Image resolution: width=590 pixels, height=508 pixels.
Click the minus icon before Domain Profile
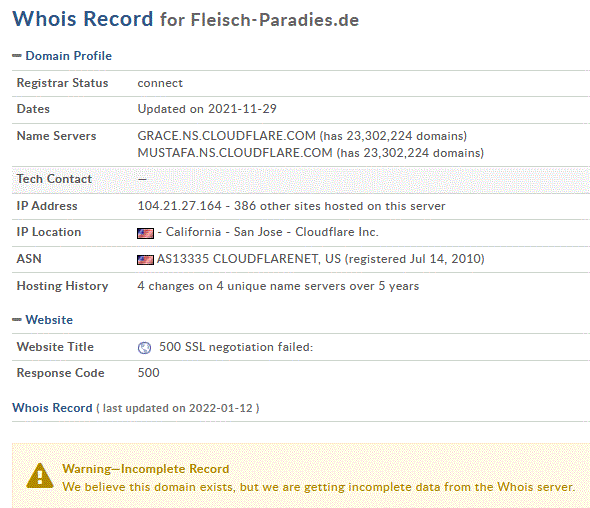[x=17, y=56]
